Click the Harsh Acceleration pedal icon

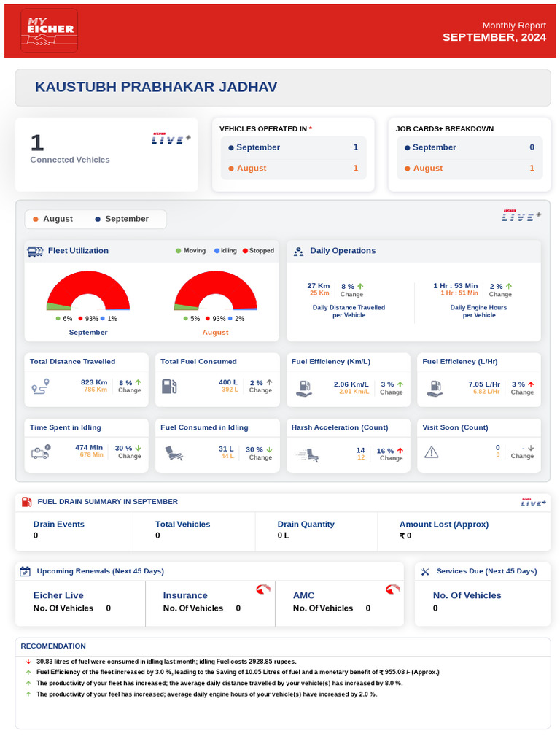[307, 455]
